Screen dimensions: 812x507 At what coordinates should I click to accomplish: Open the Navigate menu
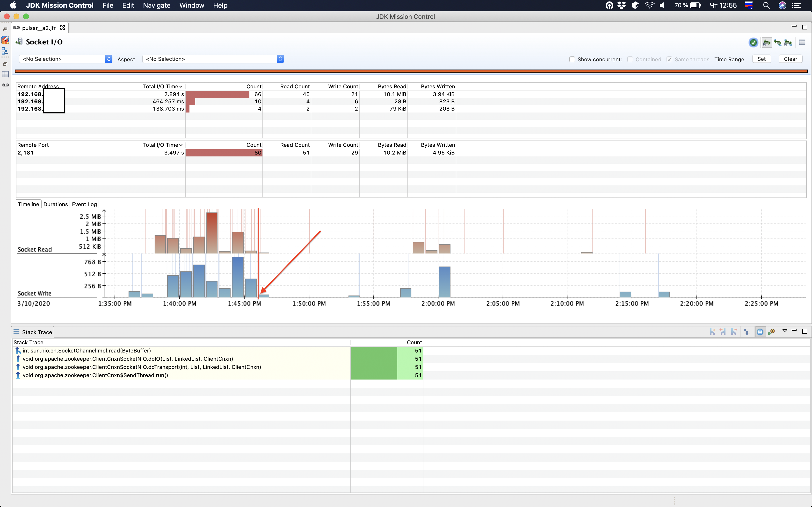click(156, 5)
